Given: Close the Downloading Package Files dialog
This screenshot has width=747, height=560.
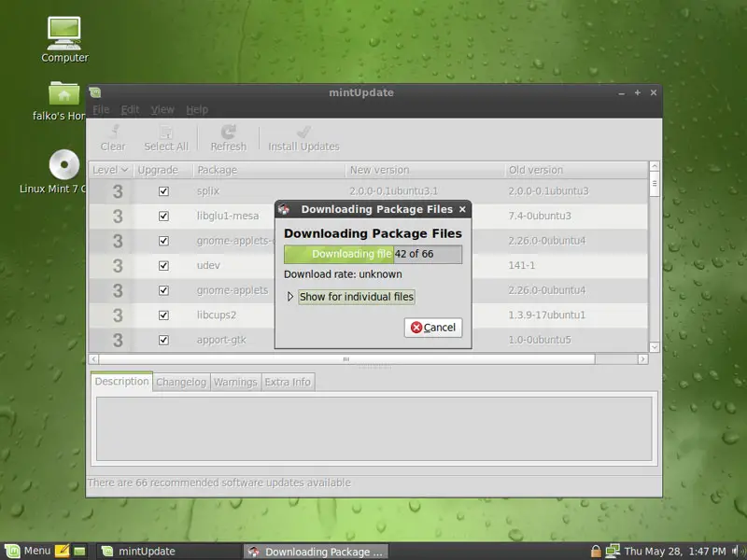Looking at the screenshot, I should [x=462, y=209].
